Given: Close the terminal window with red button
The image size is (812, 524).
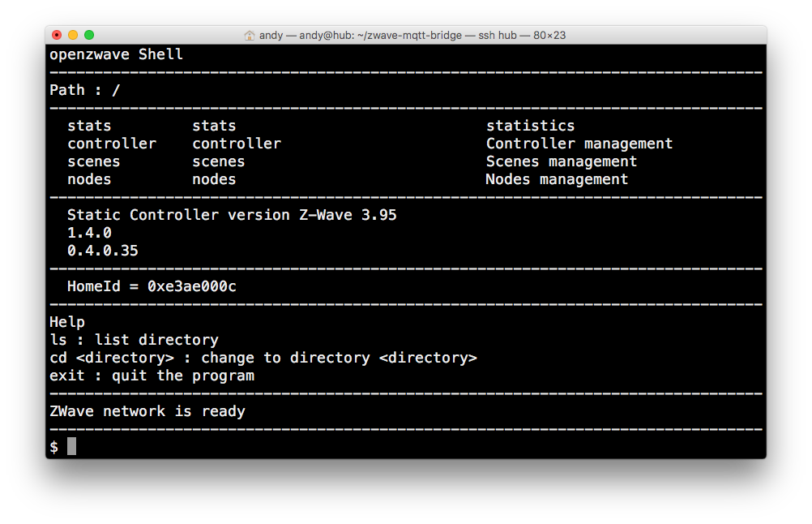Looking at the screenshot, I should [57, 35].
